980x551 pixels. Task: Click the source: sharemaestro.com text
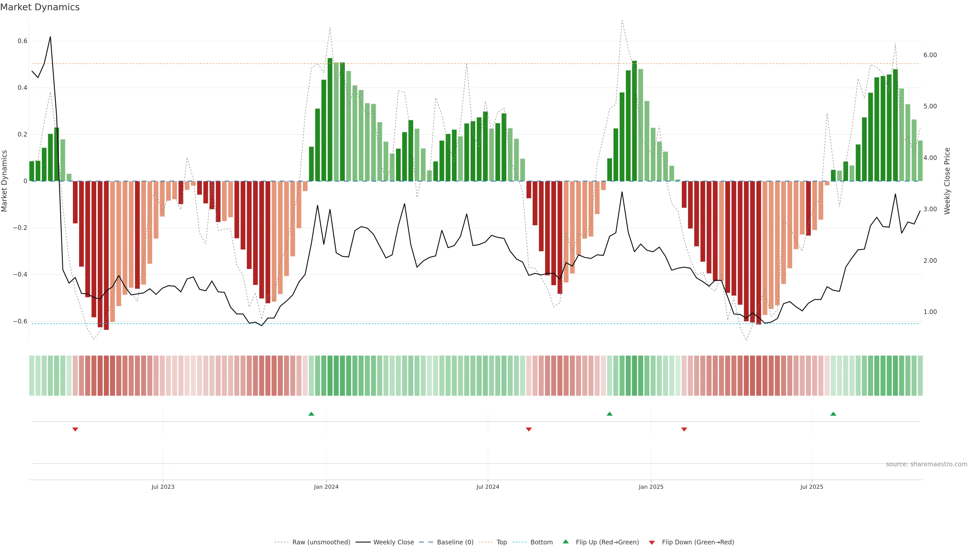coord(926,464)
